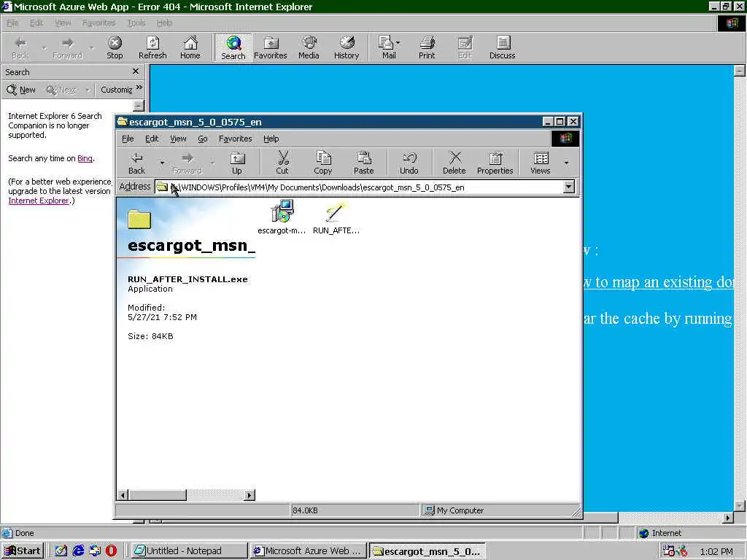Screen dimensions: 747x560
Task: Open Edit menu in folder window
Action: pos(152,139)
